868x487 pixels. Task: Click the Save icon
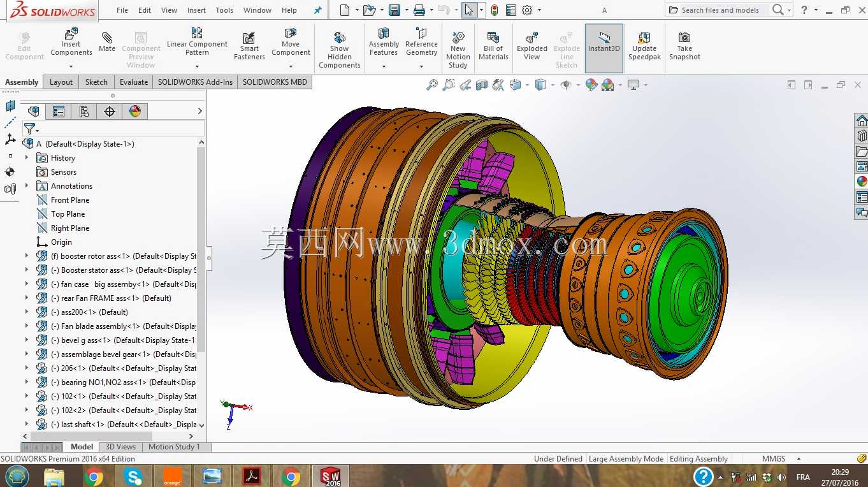[394, 10]
